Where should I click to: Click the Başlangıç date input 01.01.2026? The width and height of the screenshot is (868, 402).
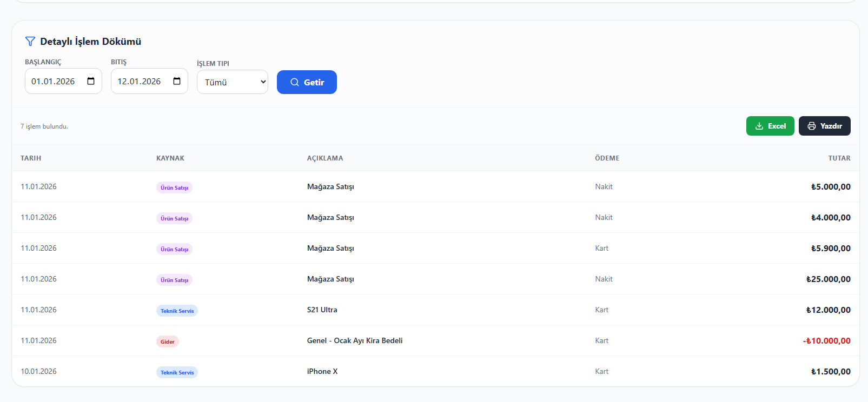point(54,81)
